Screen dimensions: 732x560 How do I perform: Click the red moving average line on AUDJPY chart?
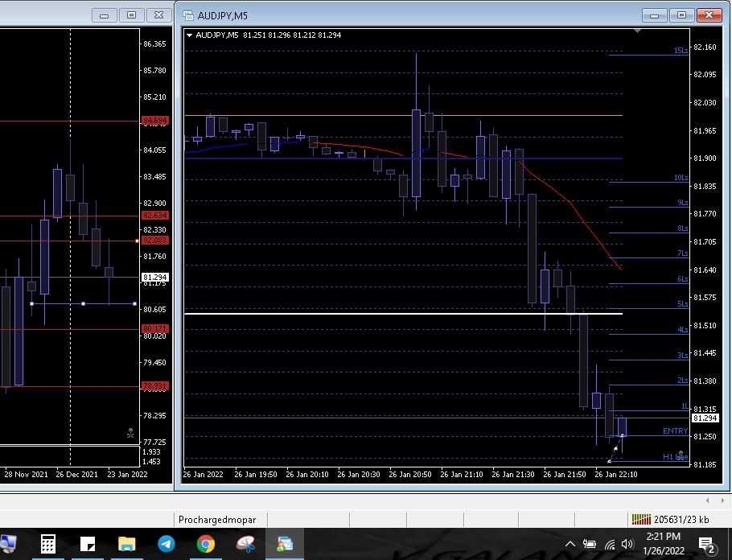coord(572,204)
